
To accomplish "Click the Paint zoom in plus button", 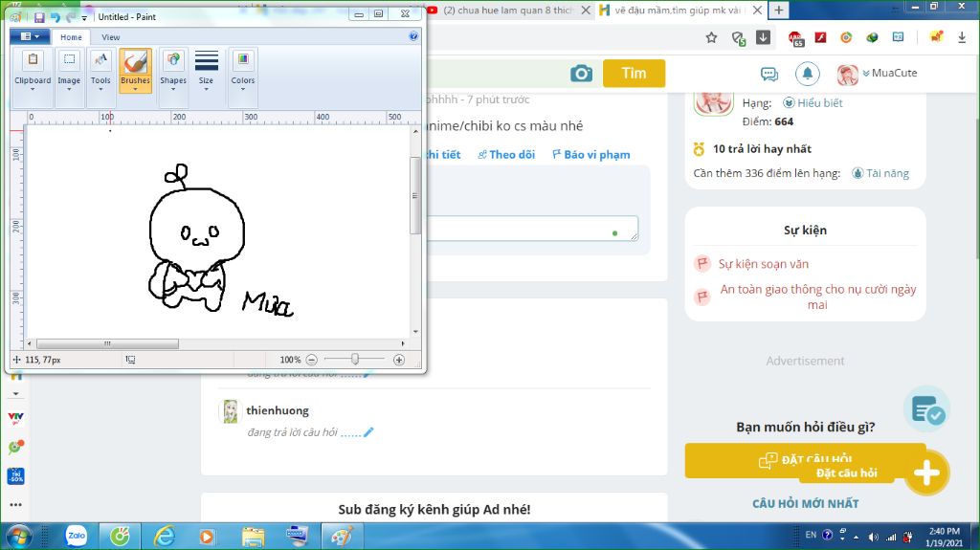I will click(399, 360).
